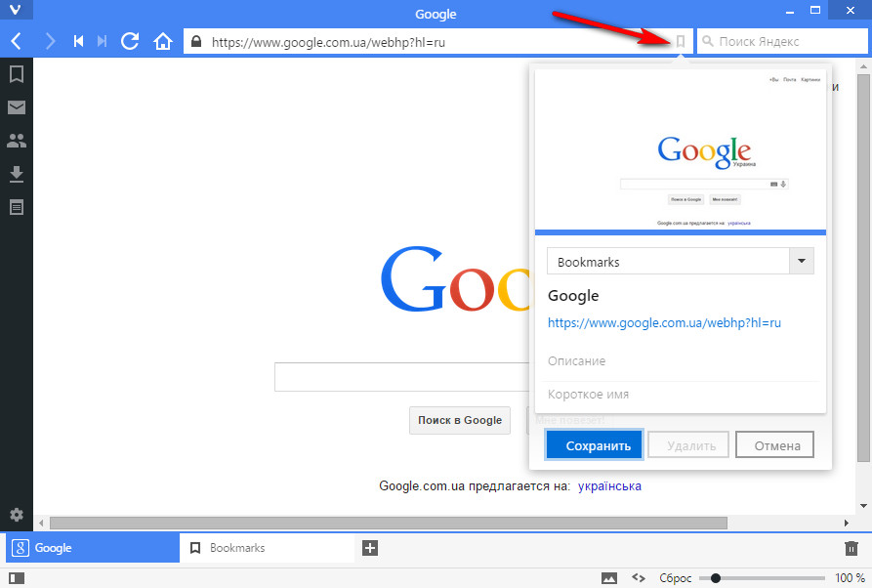Maximize the Vivaldi window
The image size is (872, 588).
(x=815, y=11)
